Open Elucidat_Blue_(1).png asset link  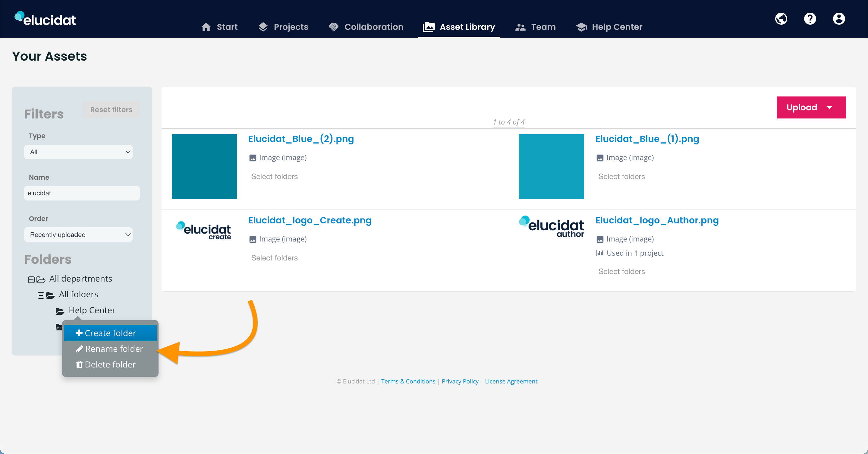coord(647,139)
